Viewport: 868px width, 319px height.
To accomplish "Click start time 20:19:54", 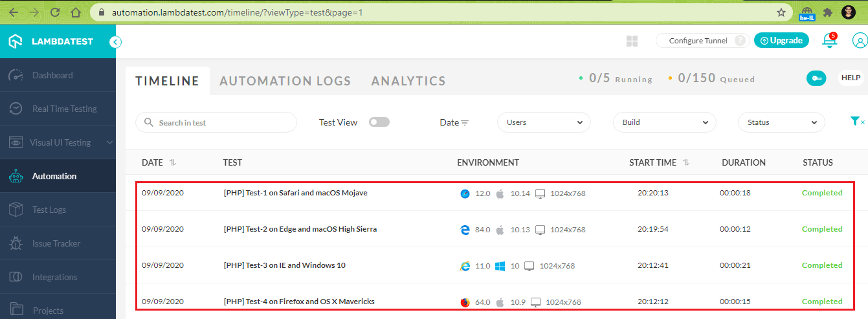I will 653,229.
